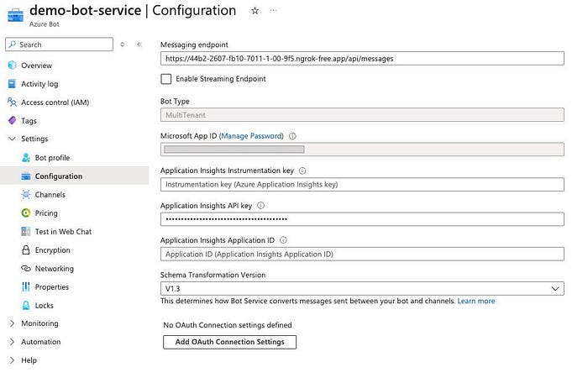588x383 pixels.
Task: Click Add OAuth Connection Settings button
Action: (x=229, y=342)
